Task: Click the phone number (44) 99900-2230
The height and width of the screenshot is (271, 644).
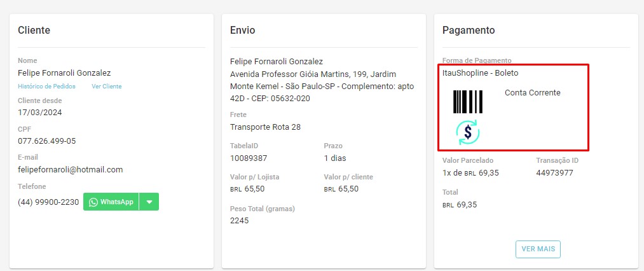Action: point(48,202)
